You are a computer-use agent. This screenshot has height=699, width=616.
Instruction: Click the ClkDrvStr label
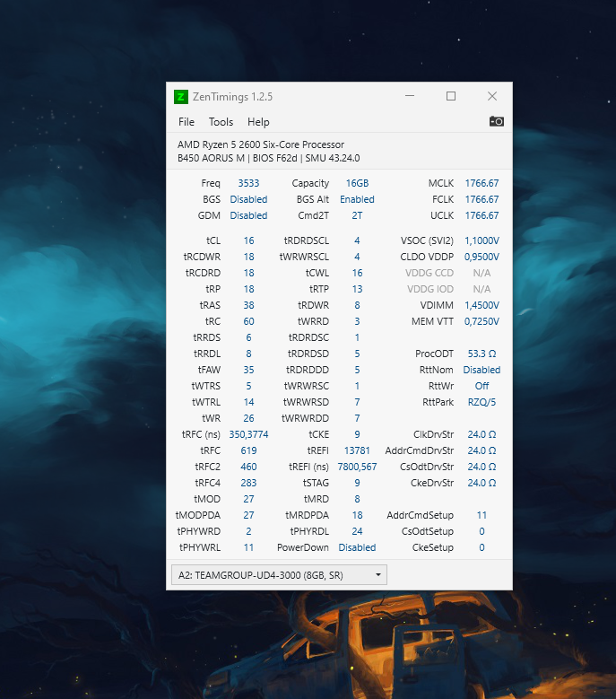[433, 434]
